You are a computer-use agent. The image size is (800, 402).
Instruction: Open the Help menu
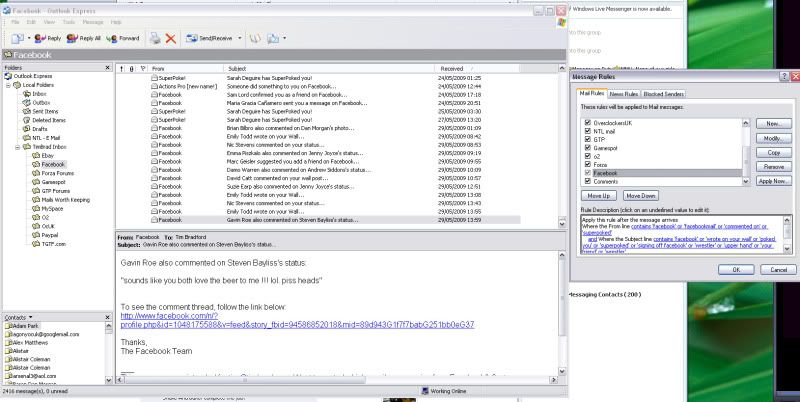(x=116, y=22)
